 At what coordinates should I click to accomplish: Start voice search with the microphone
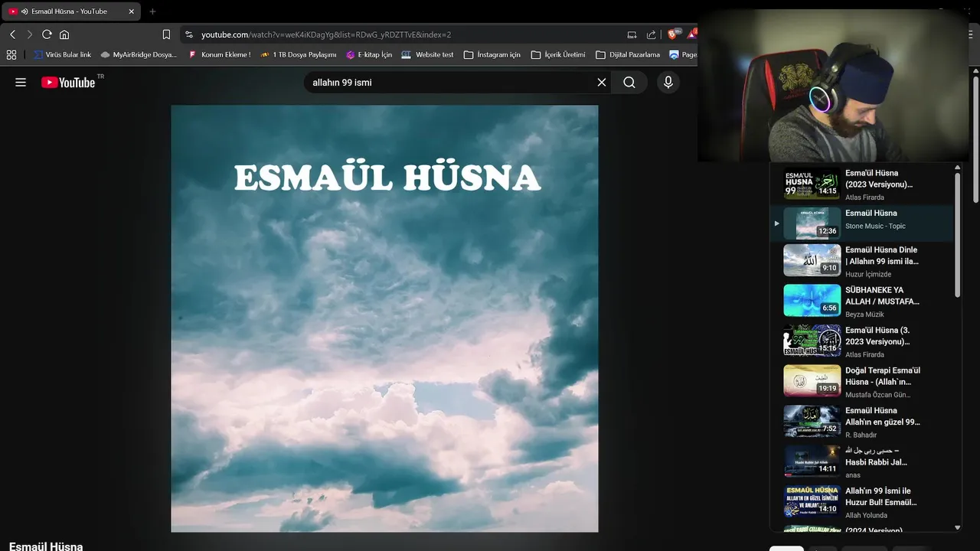(668, 82)
